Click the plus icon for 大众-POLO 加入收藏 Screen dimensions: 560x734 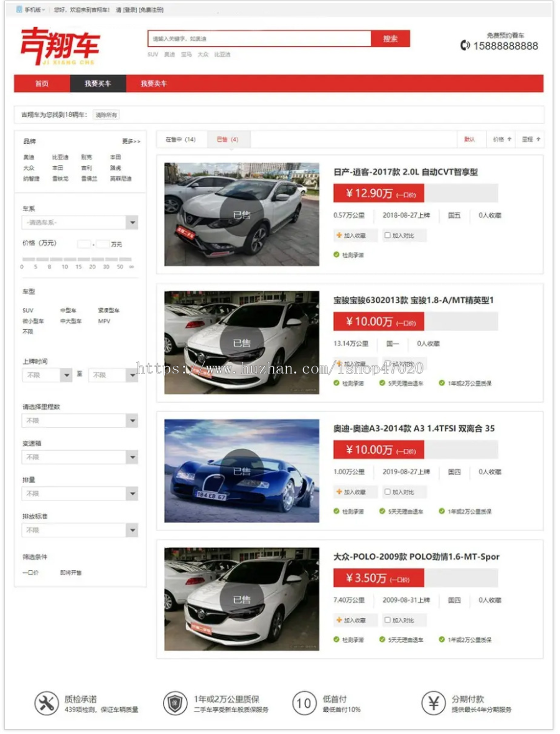click(338, 620)
